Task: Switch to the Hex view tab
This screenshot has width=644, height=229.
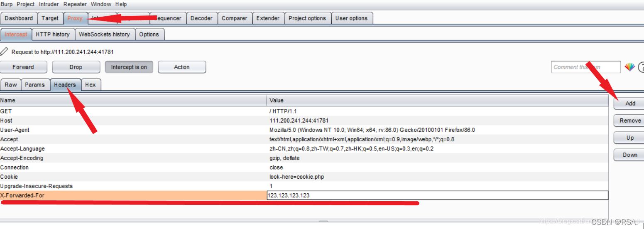Action: click(x=91, y=84)
